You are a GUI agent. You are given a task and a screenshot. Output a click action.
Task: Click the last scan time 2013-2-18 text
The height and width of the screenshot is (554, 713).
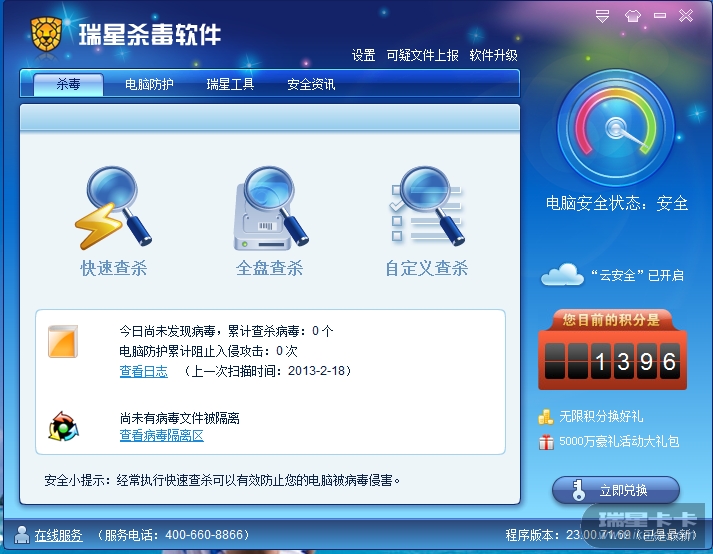click(x=267, y=371)
